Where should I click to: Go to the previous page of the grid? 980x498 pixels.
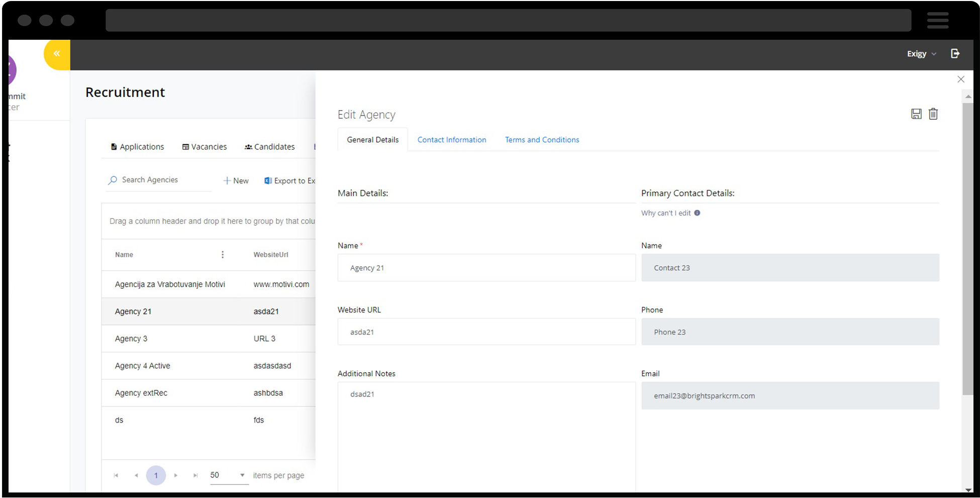coord(136,475)
